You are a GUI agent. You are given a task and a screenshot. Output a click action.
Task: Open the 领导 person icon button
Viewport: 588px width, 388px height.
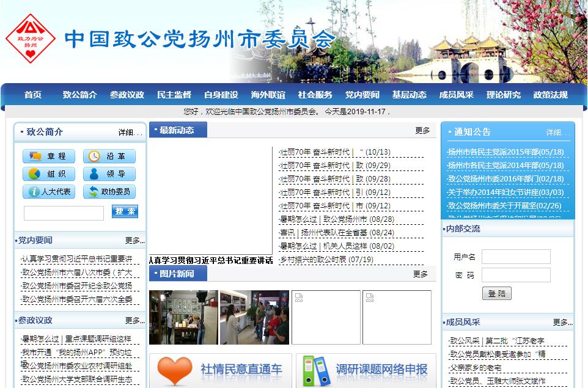[109, 174]
